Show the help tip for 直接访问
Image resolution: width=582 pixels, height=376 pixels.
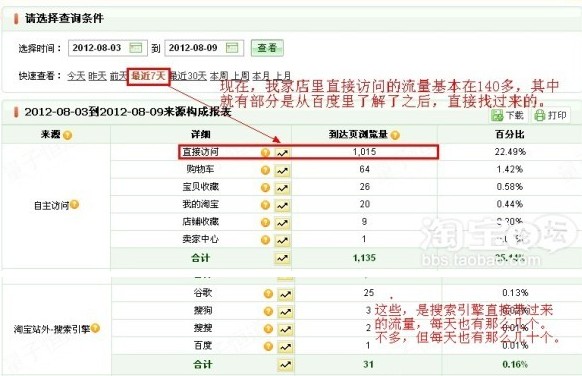coord(265,153)
